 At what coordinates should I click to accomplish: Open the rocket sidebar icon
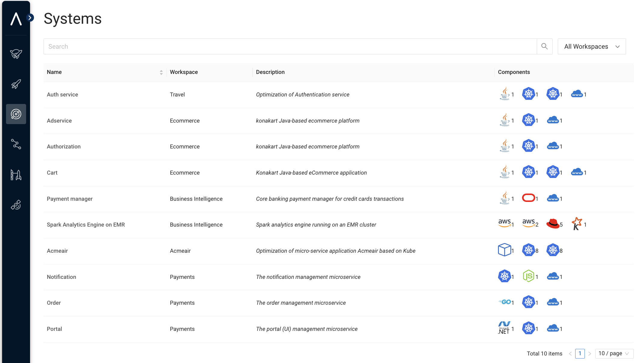click(16, 84)
